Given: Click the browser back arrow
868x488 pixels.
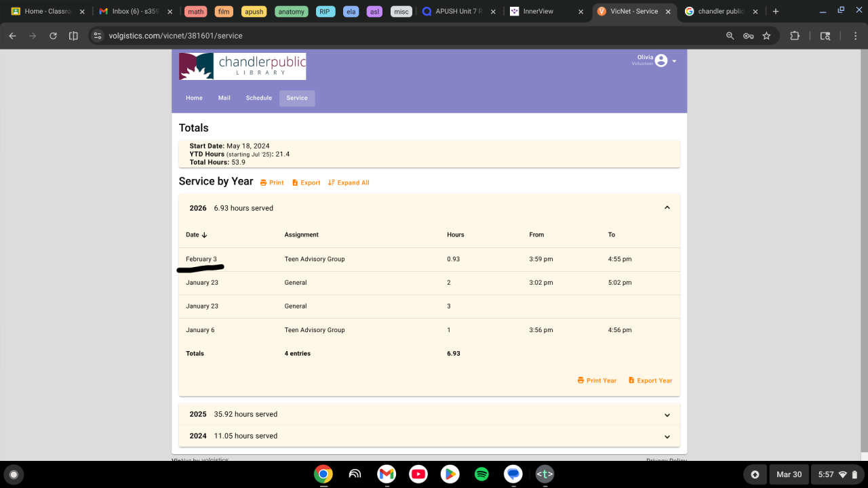Looking at the screenshot, I should click(12, 36).
